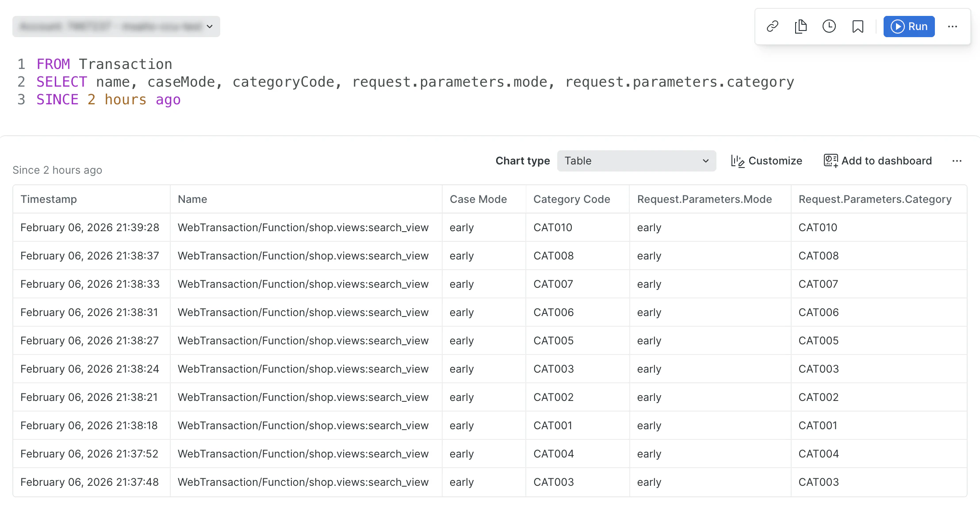This screenshot has height=511, width=980.
Task: Open the query history clock icon
Action: (829, 27)
